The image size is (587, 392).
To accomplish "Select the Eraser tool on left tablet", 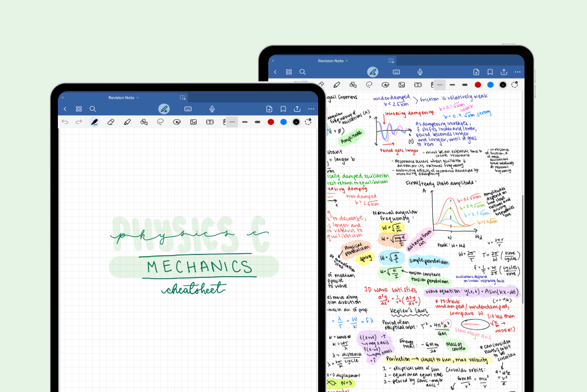I will [x=111, y=122].
